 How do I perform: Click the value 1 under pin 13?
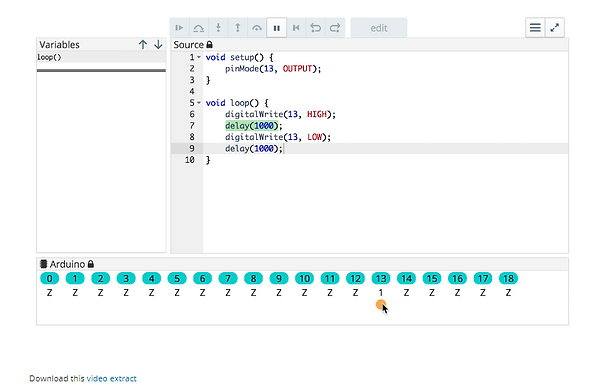point(381,293)
